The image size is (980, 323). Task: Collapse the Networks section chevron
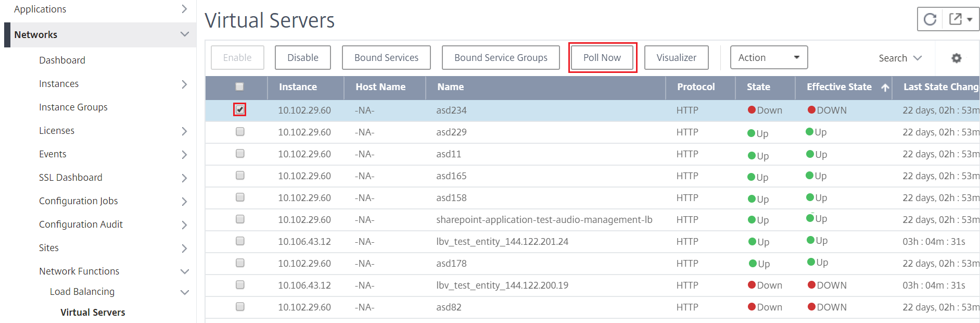click(184, 34)
